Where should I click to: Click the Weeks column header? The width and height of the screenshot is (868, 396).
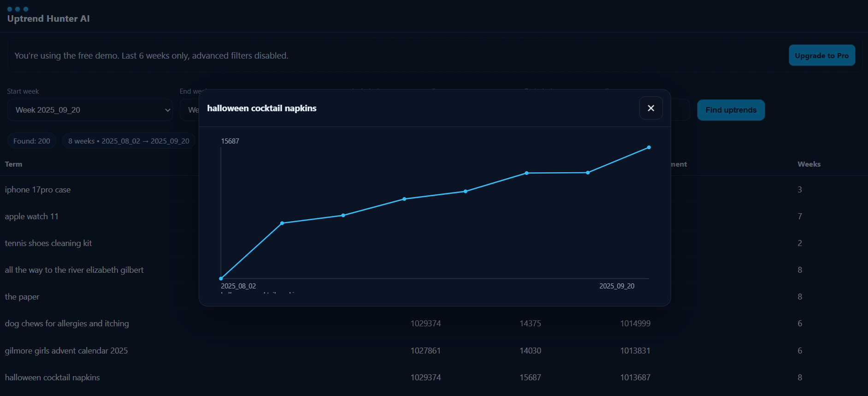[809, 164]
